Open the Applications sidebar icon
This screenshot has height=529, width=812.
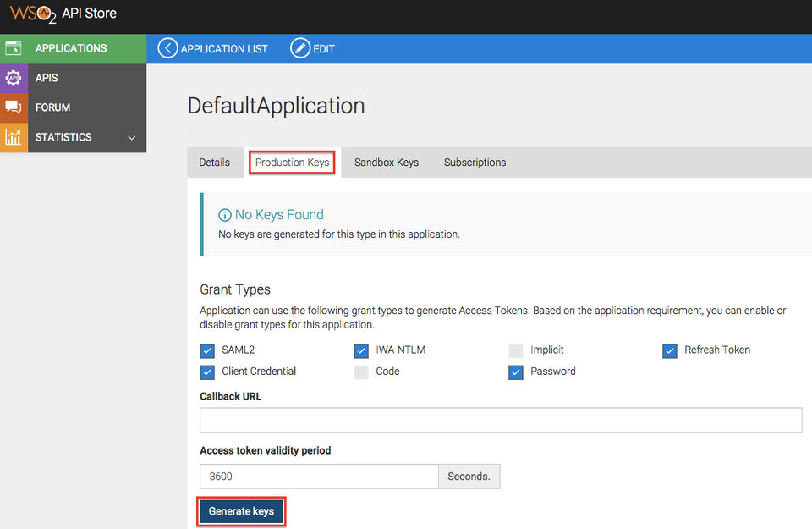point(14,48)
